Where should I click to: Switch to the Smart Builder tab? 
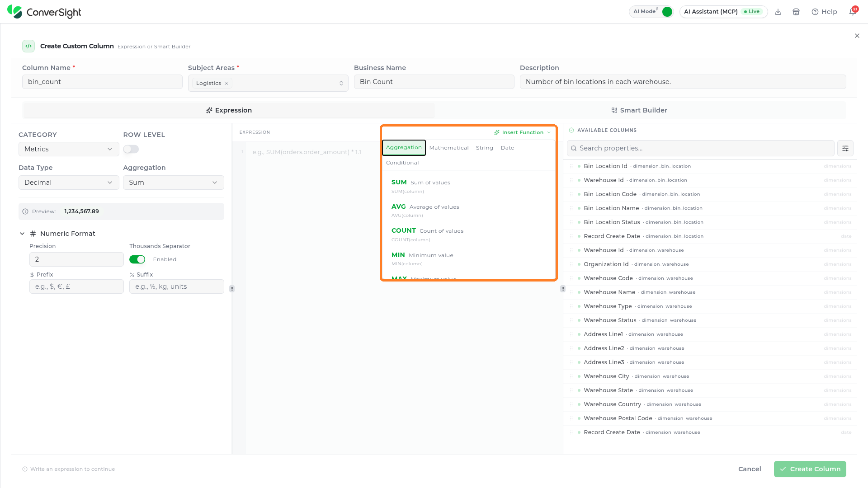[640, 110]
